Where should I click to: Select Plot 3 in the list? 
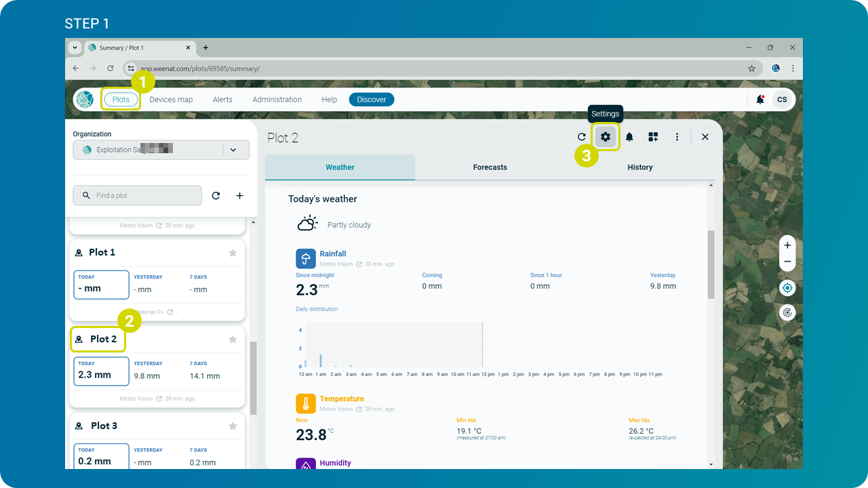pos(104,426)
